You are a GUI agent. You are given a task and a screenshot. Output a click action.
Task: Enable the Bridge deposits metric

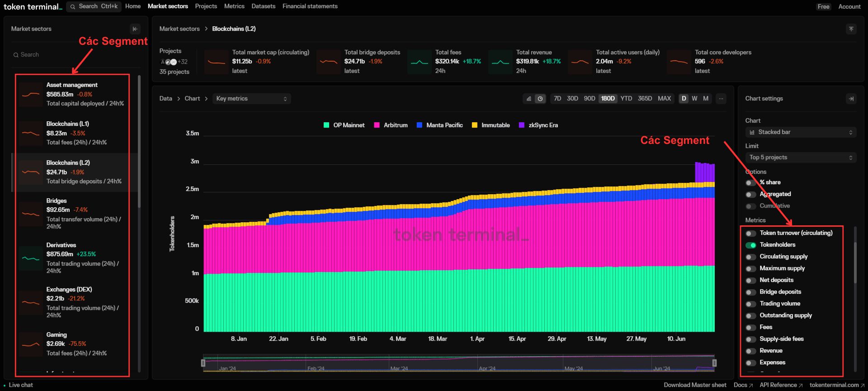pyautogui.click(x=750, y=292)
